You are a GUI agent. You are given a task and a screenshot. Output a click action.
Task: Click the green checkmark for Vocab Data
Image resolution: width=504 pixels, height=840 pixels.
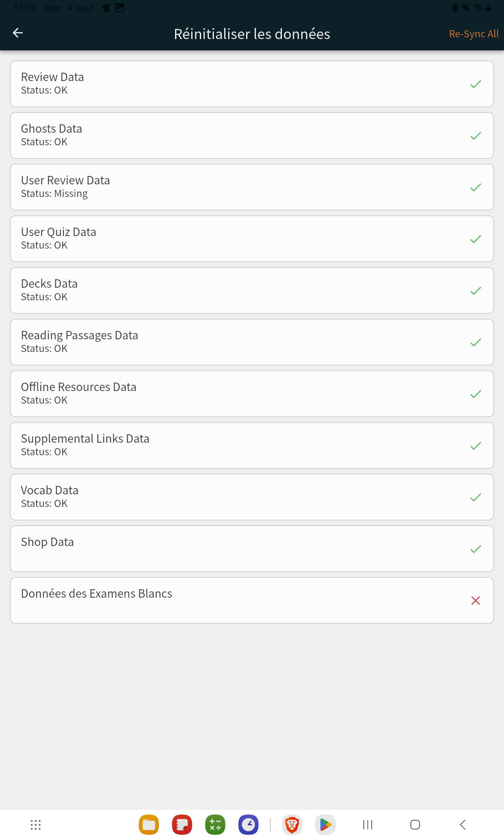pos(475,497)
